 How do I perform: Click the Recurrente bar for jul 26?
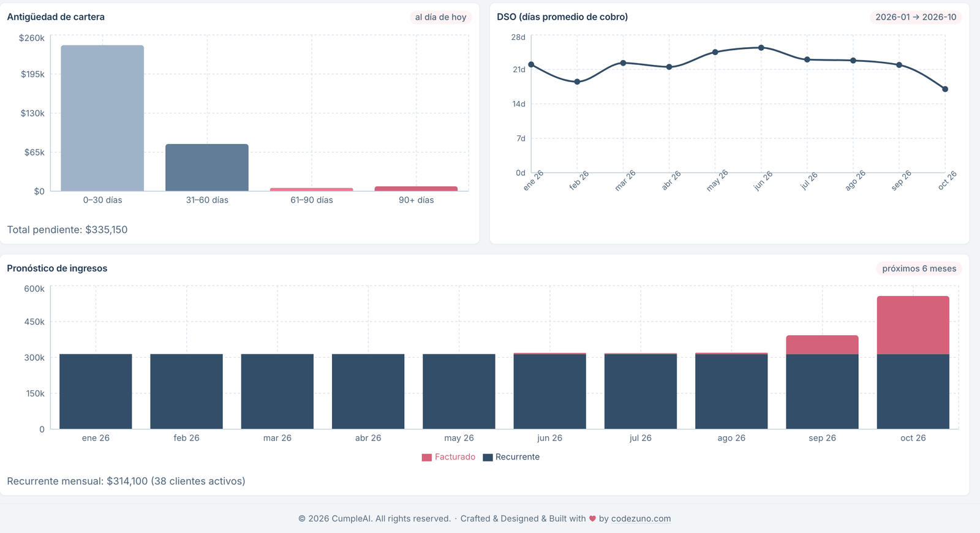pyautogui.click(x=641, y=391)
